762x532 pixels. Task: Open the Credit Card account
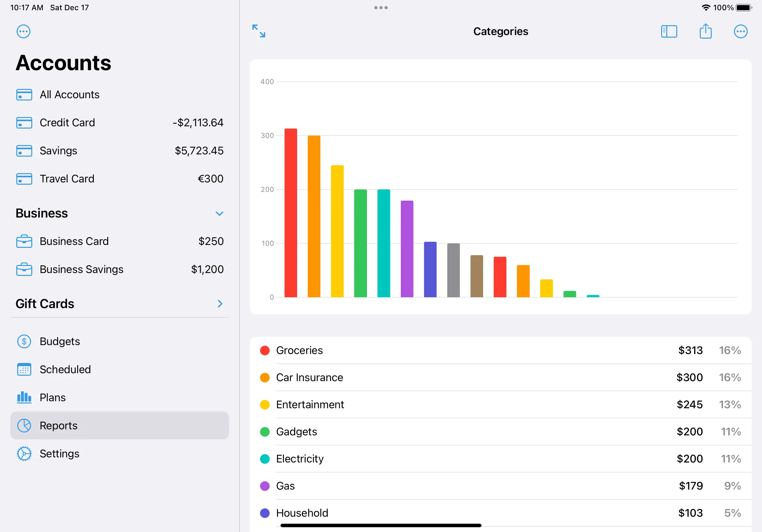tap(119, 123)
